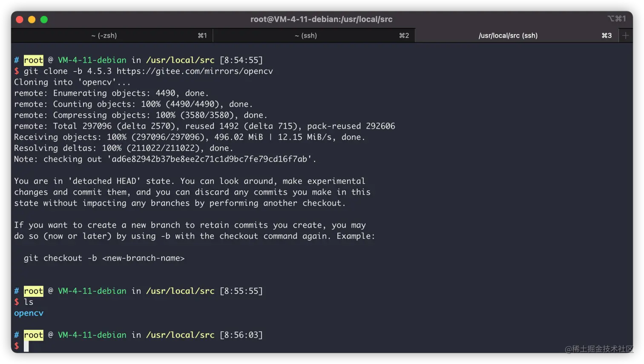The image size is (644, 364).
Task: Click the window title root@VM-4-11-debian:/usr/local/src
Action: point(321,19)
